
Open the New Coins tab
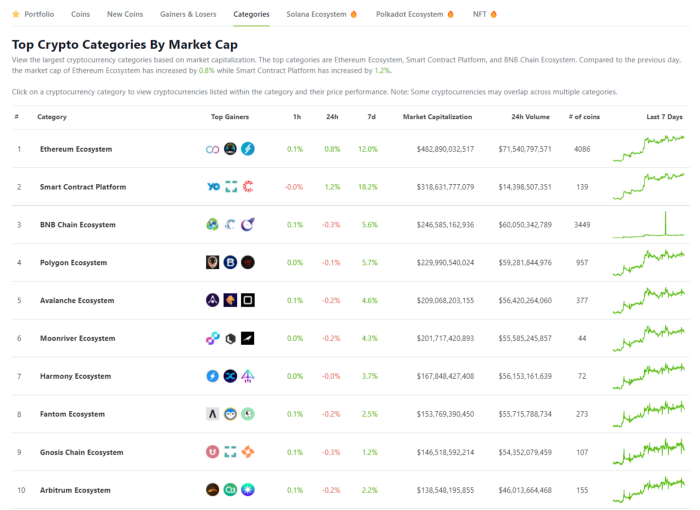coord(125,14)
